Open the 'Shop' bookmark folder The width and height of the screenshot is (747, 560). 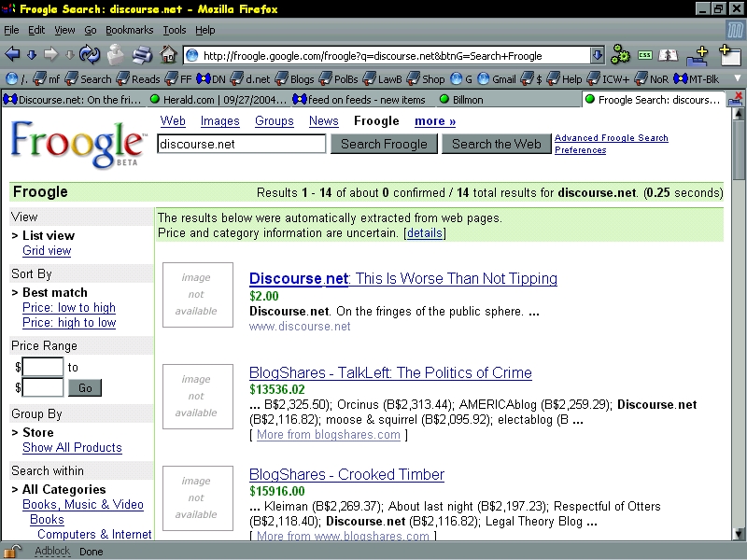426,79
